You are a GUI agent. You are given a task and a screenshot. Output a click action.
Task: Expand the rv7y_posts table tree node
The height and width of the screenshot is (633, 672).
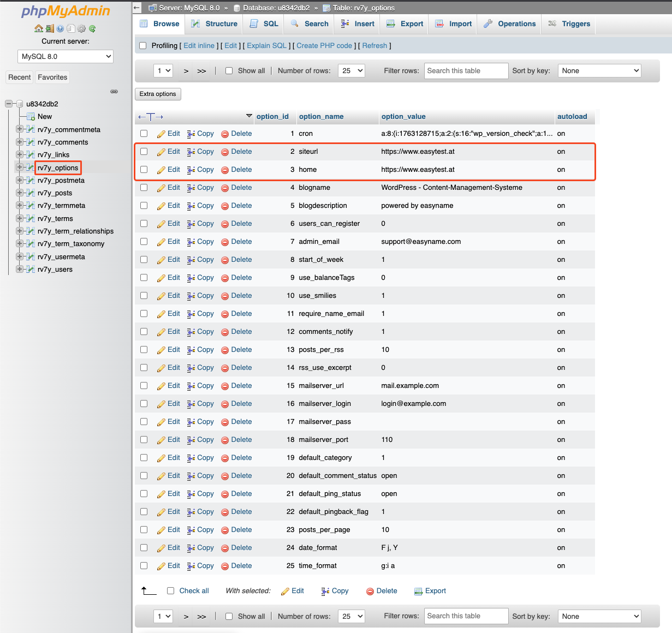(20, 193)
